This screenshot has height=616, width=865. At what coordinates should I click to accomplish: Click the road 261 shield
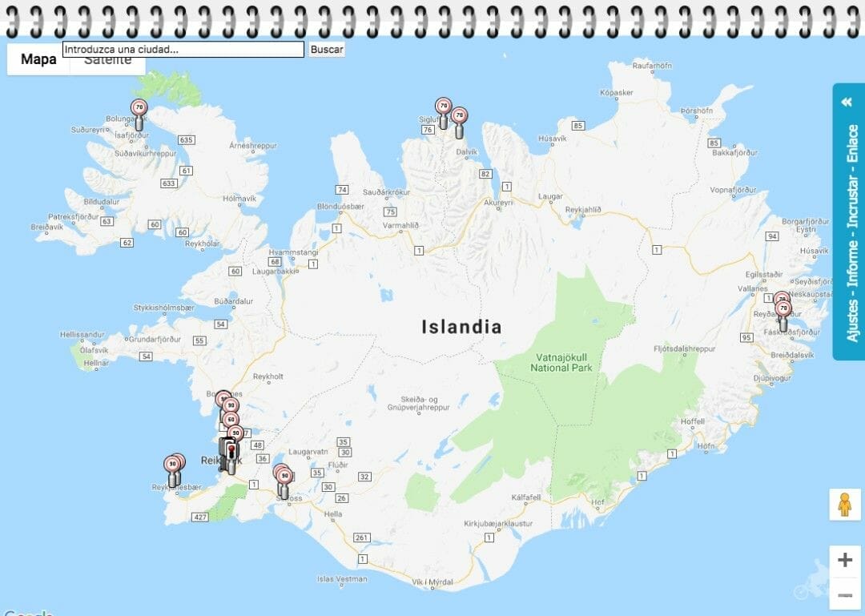(x=361, y=537)
